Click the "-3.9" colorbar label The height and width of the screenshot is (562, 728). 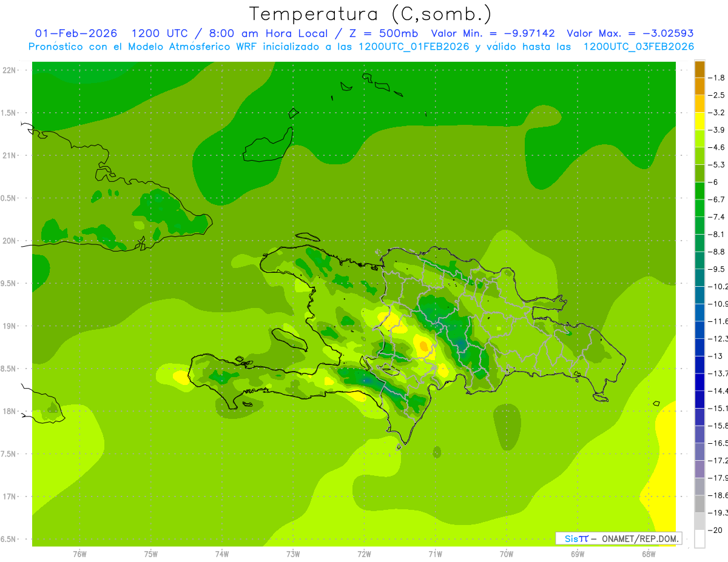click(x=717, y=130)
